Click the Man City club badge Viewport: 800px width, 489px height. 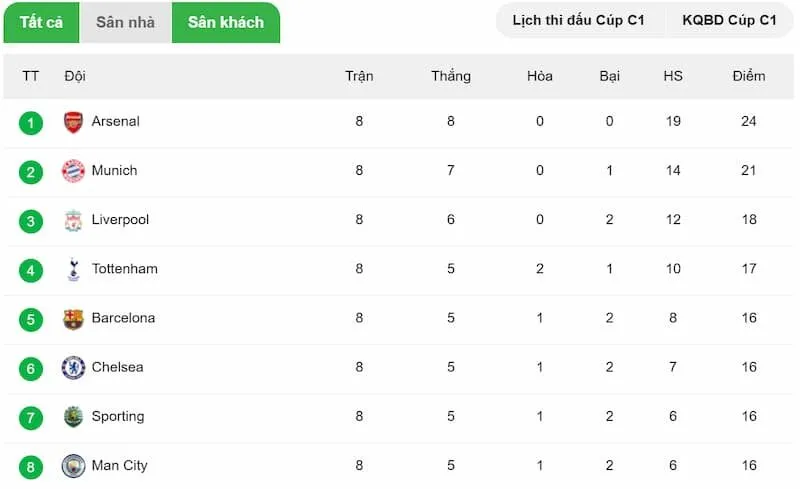pos(73,465)
